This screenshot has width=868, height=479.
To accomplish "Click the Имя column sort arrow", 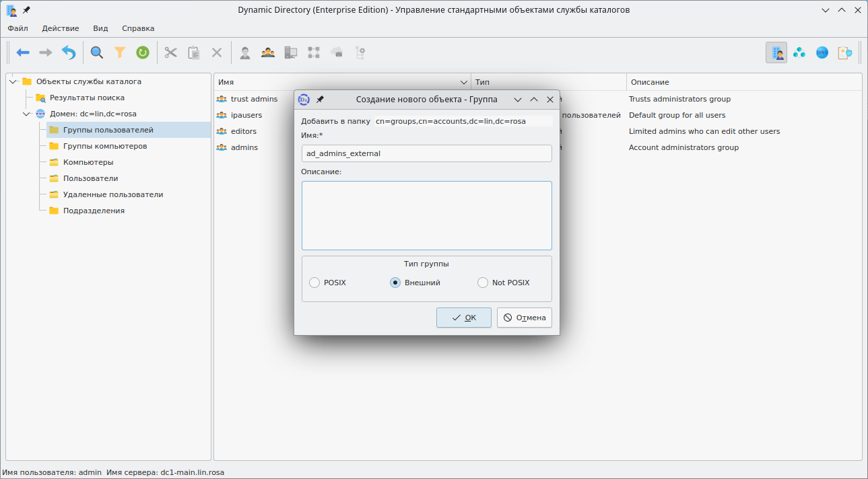I will click(463, 82).
